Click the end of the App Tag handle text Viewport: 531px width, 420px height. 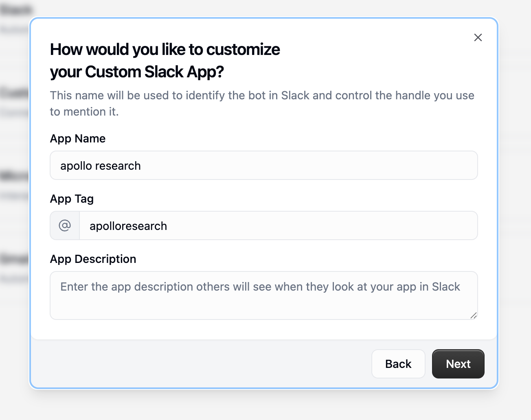[x=167, y=226]
